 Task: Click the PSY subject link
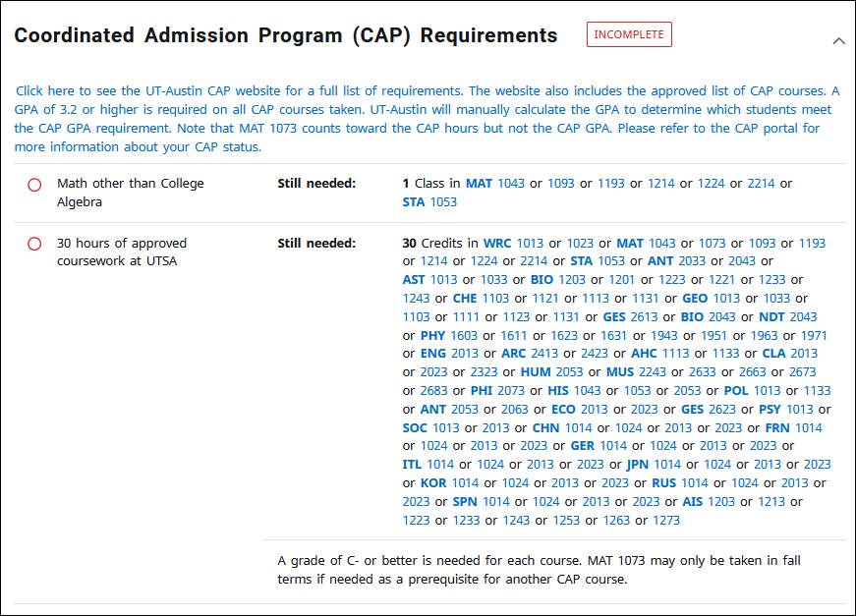point(770,409)
